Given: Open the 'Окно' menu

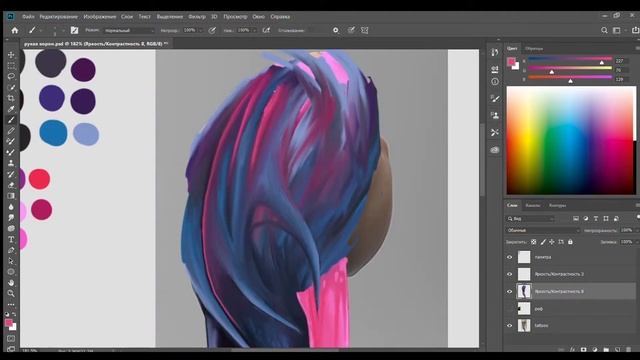Looking at the screenshot, I should 258,17.
